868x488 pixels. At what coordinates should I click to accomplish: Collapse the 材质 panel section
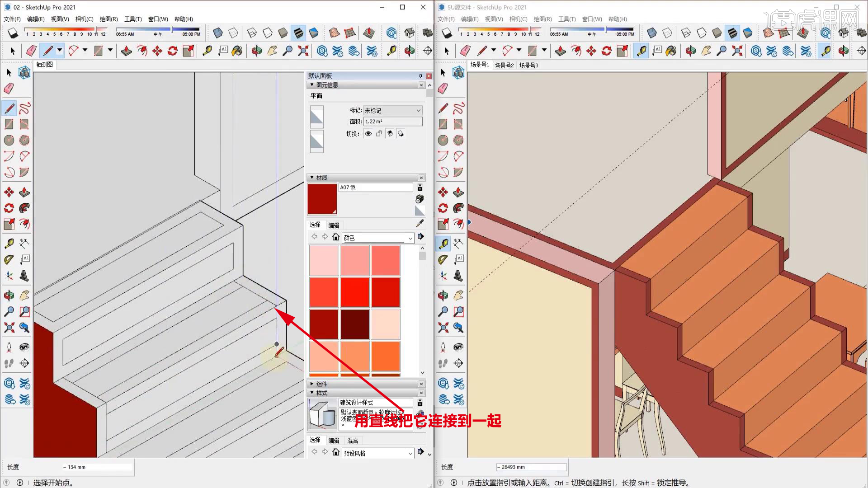coord(312,178)
